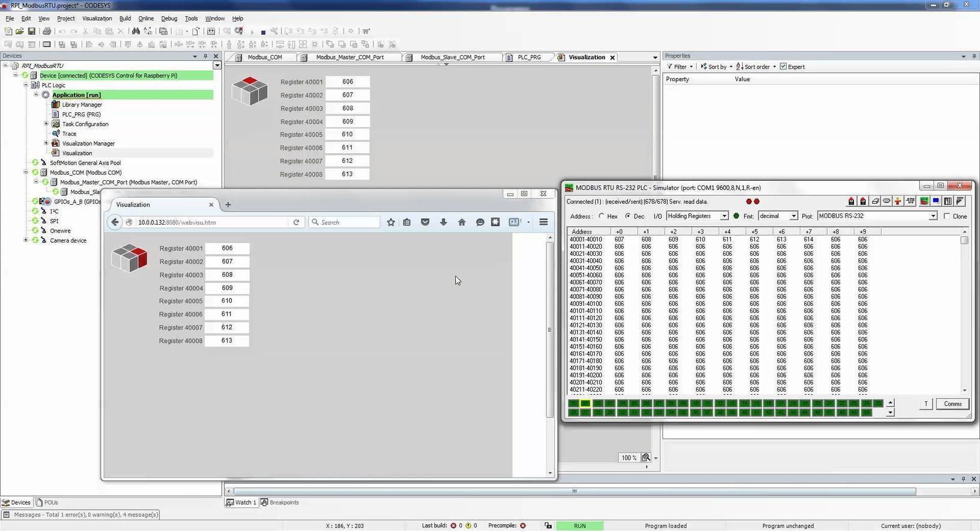The width and height of the screenshot is (980, 531).
Task: Open the Sort order dropdown in Properties
Action: (x=756, y=67)
